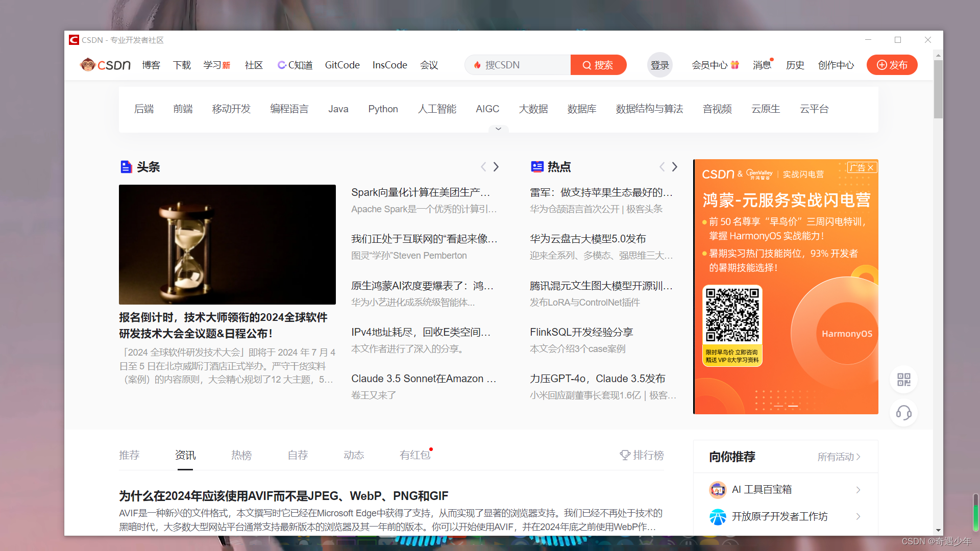Go to next 头条 page arrow
Screen dimensions: 980x551
pos(496,167)
